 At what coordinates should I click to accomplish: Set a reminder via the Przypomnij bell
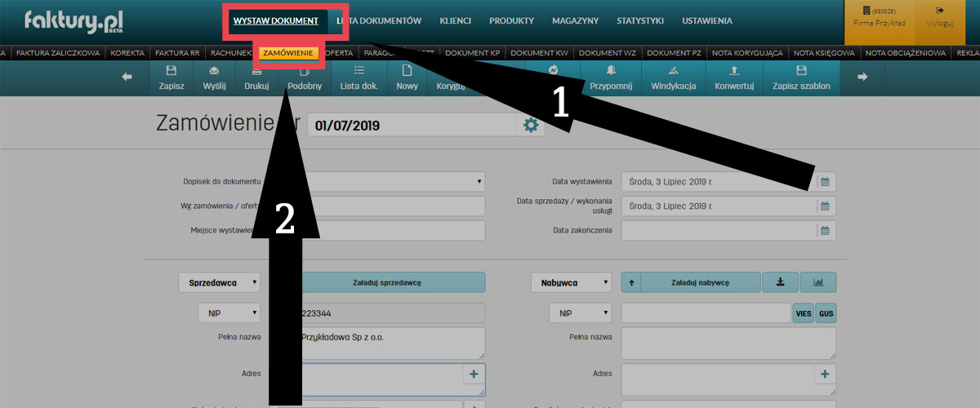tap(611, 78)
